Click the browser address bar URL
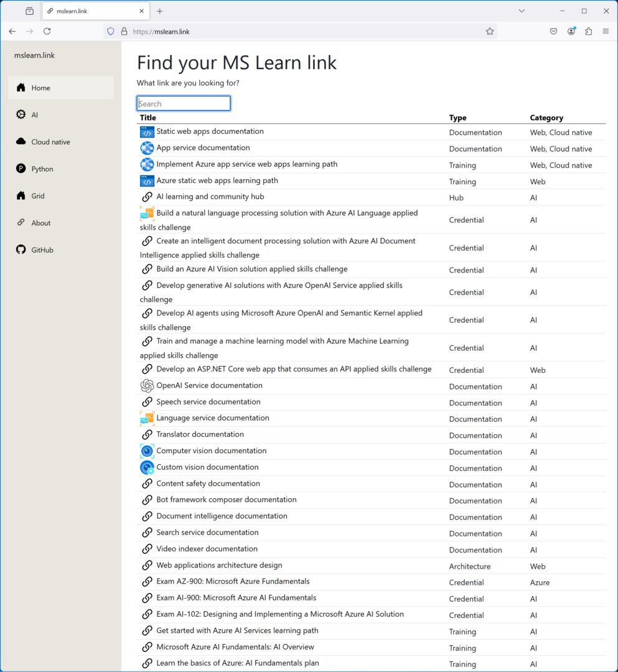This screenshot has width=618, height=672. [x=161, y=31]
